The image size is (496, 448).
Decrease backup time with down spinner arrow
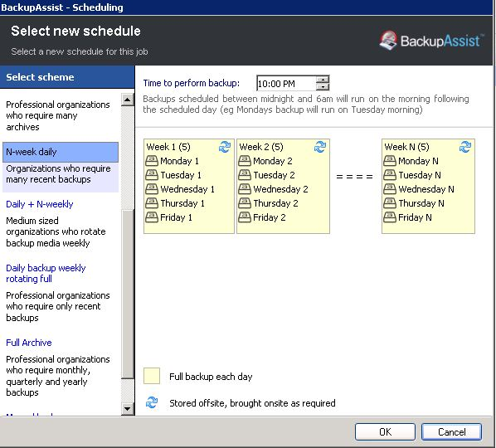[x=323, y=86]
